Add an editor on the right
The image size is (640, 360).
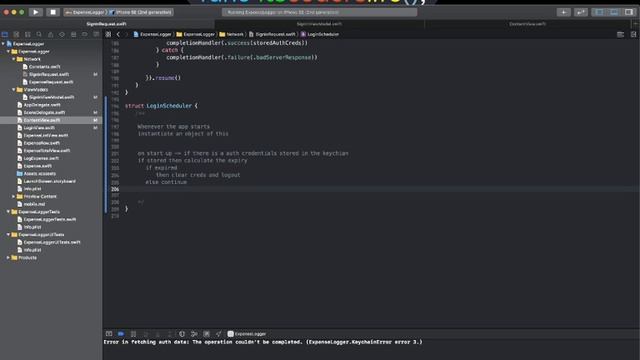[633, 35]
